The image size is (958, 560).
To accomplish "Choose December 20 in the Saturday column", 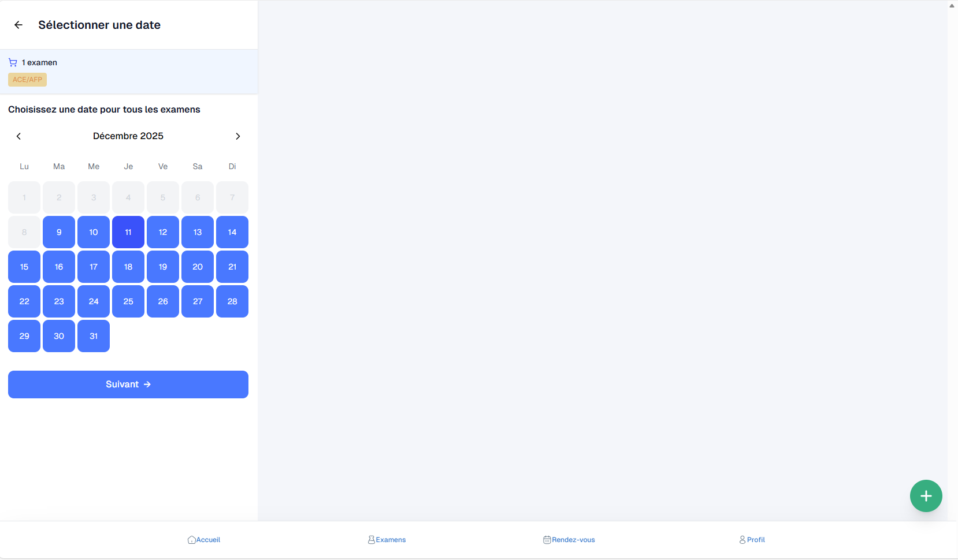I will [x=198, y=267].
